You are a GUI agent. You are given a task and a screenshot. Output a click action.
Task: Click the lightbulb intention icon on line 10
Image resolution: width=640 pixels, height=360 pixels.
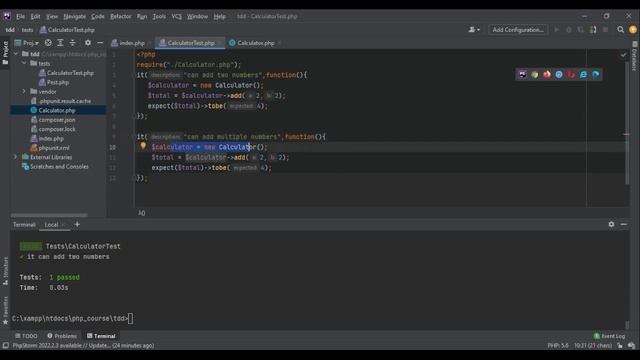[x=143, y=146]
